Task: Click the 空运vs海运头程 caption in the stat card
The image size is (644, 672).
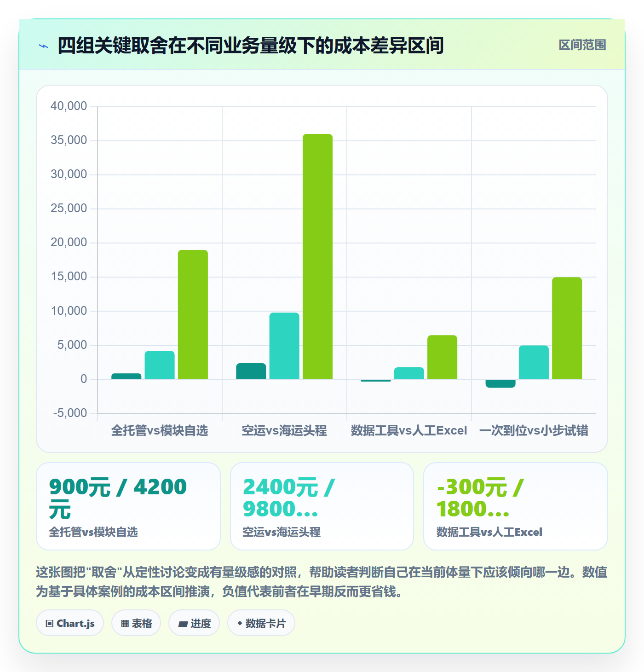Action: (x=282, y=532)
